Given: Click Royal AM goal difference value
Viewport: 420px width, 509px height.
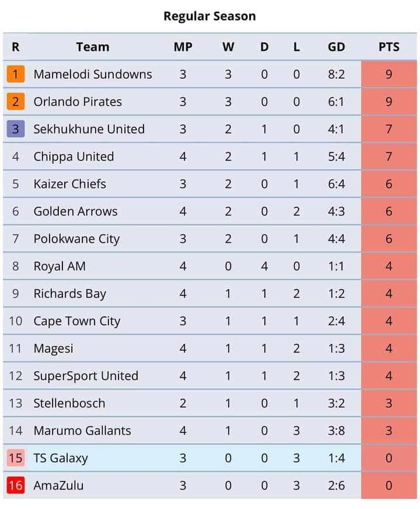Looking at the screenshot, I should pyautogui.click(x=337, y=266).
